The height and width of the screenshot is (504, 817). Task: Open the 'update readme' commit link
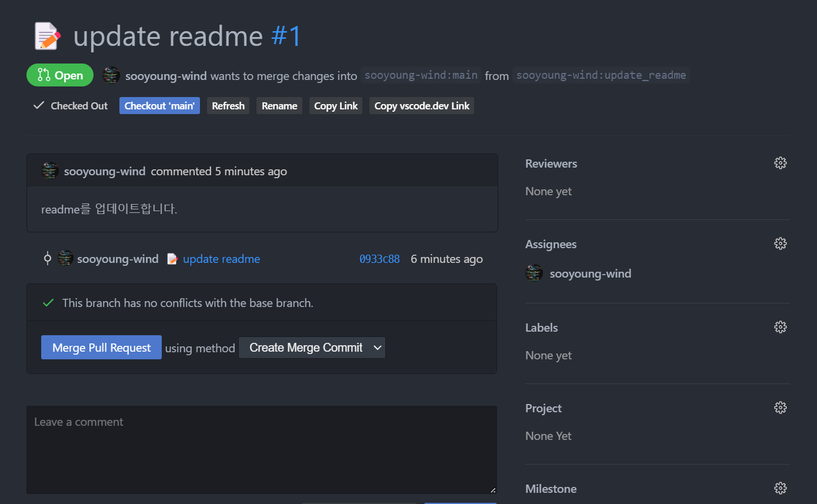[x=221, y=259]
